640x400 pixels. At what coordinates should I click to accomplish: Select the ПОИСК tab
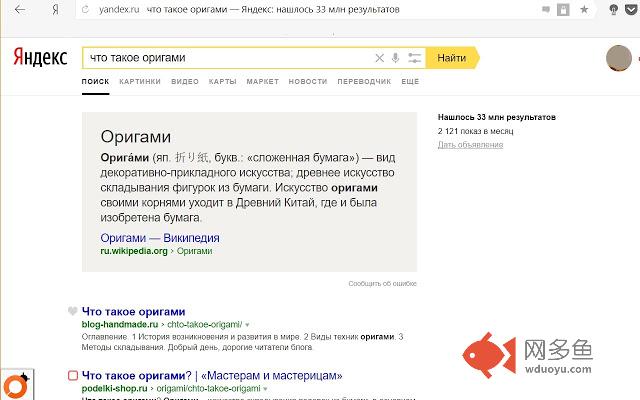95,82
